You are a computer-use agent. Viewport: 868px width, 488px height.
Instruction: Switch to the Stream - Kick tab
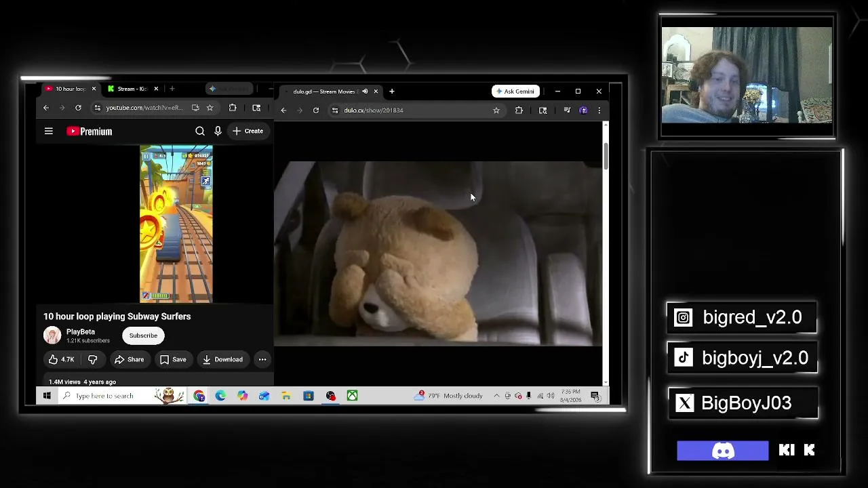132,89
